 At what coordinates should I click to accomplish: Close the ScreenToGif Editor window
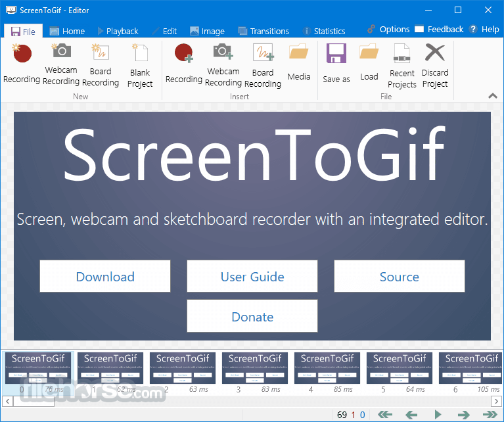pos(488,10)
